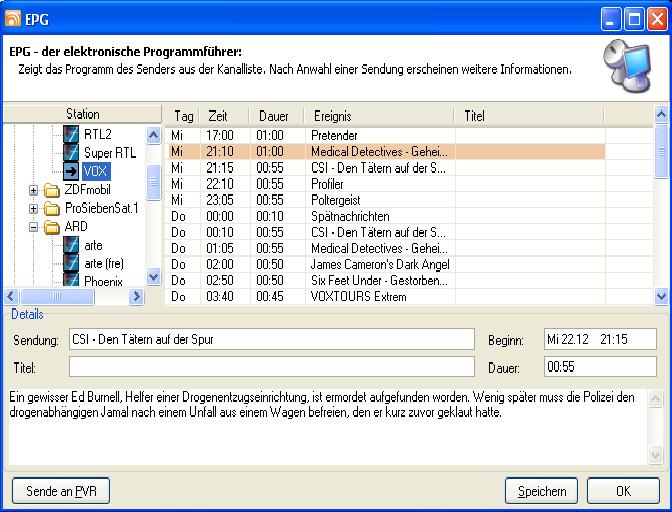Screen dimensions: 672x512
Task: Click description box scroll down arrow
Action: coord(655,454)
